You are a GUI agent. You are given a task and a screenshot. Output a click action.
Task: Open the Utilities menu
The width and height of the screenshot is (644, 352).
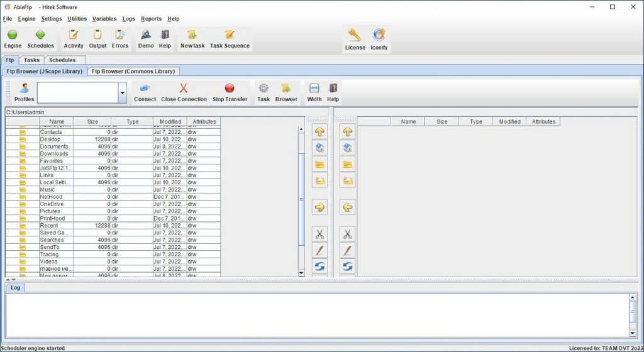pyautogui.click(x=77, y=19)
